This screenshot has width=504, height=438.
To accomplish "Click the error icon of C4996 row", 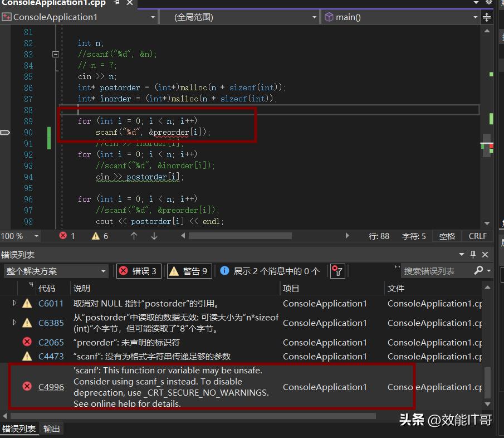I will [27, 386].
